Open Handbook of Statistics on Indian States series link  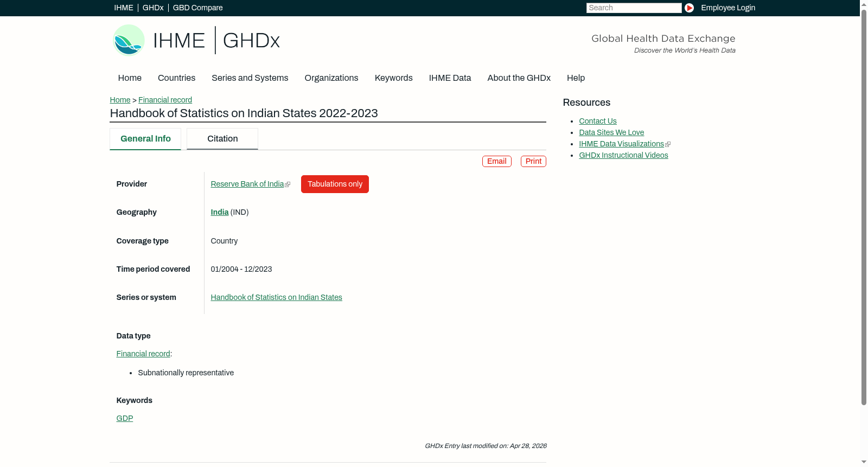pos(276,297)
